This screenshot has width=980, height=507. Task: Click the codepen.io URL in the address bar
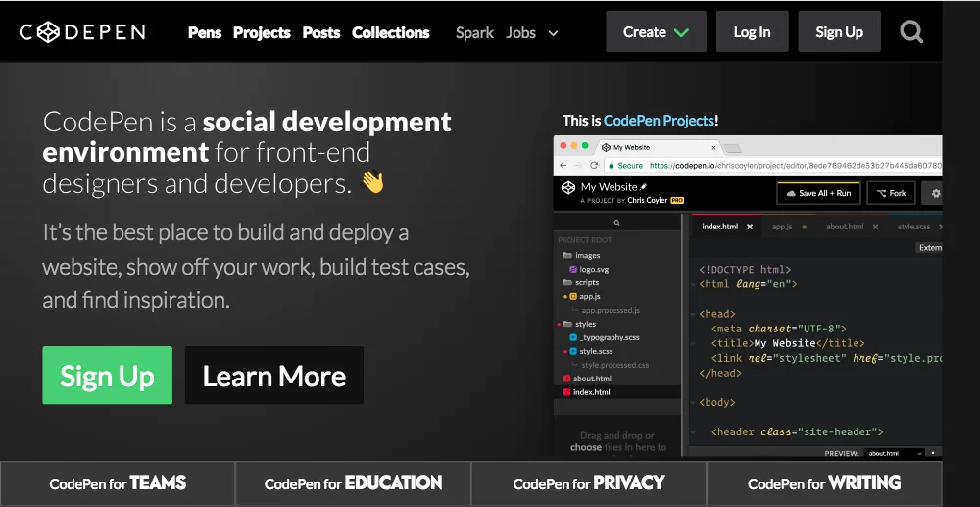795,166
